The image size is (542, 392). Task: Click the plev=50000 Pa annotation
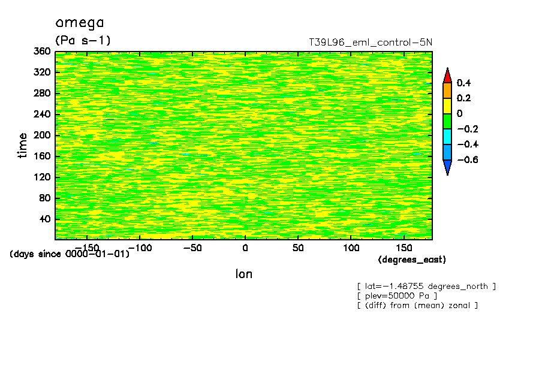397,296
